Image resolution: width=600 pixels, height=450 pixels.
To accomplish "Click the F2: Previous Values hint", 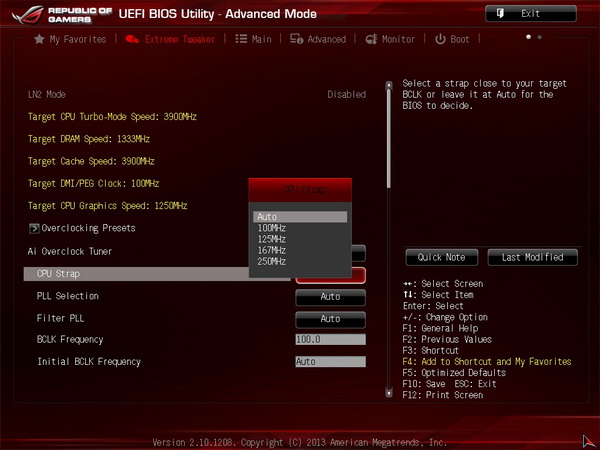I will [447, 339].
